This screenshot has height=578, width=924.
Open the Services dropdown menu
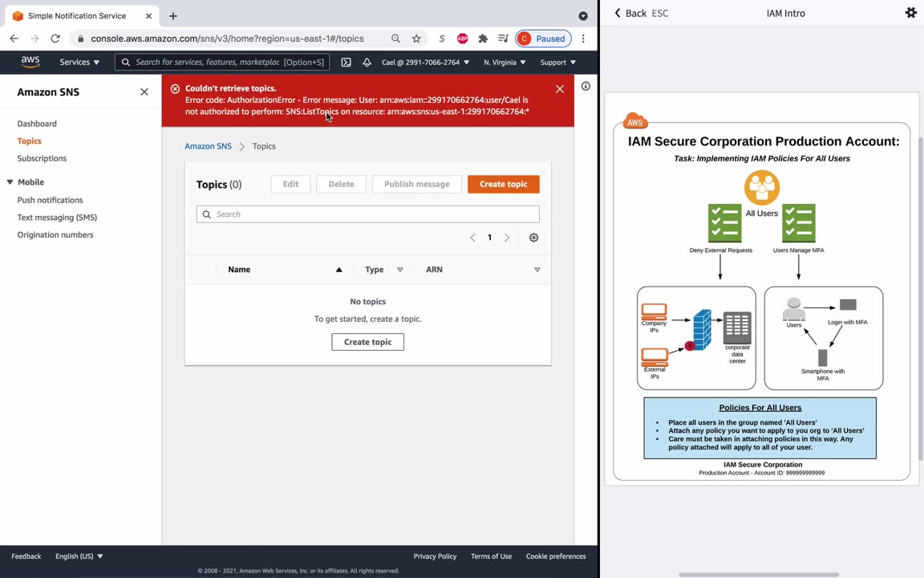coord(79,62)
